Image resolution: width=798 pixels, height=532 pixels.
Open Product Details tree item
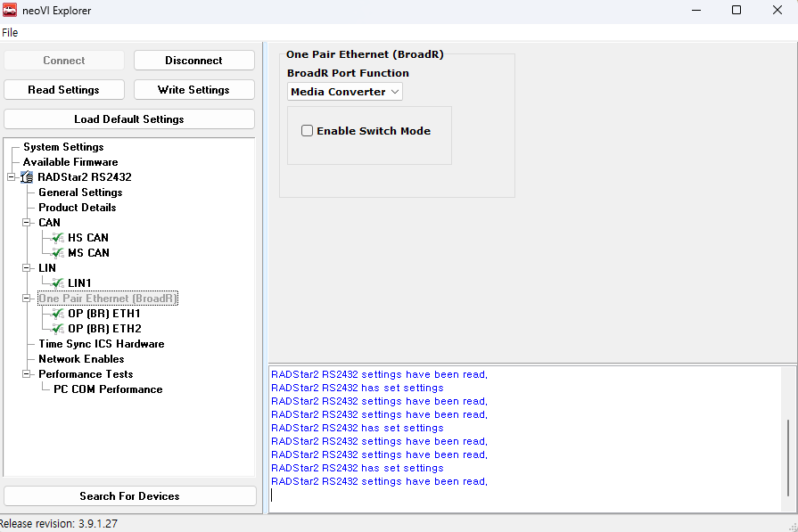point(78,208)
